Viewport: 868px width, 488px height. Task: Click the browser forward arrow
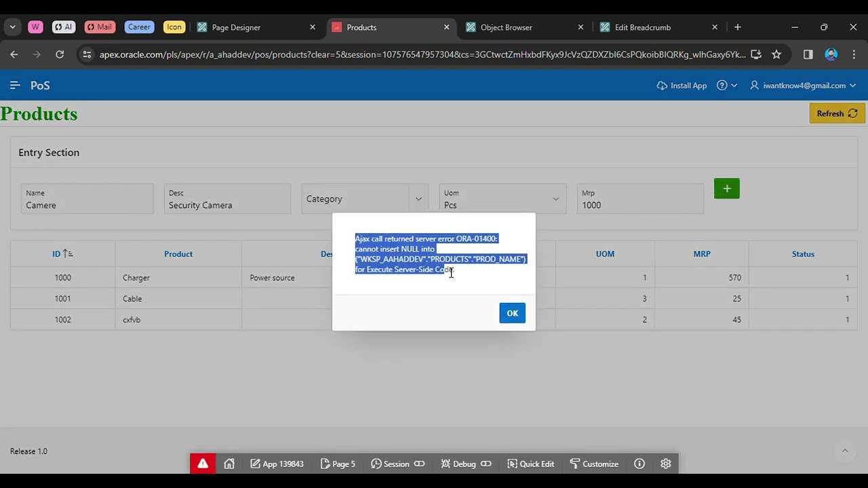37,54
